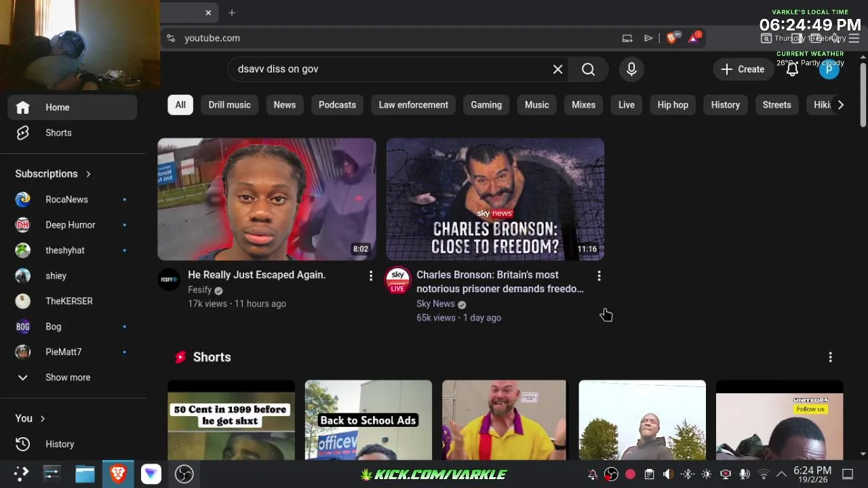Viewport: 868px width, 488px height.
Task: Expand the You section chevron
Action: coord(42,419)
